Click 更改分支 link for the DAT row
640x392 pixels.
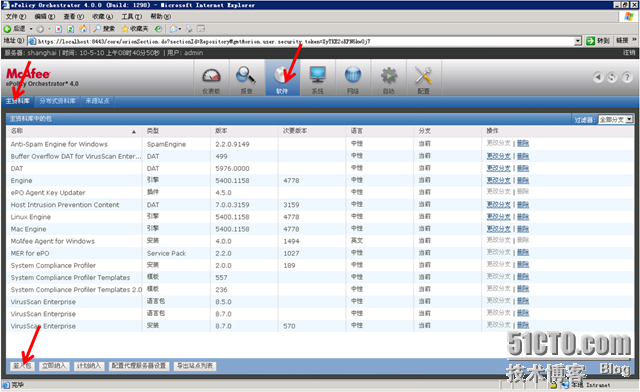(x=498, y=168)
